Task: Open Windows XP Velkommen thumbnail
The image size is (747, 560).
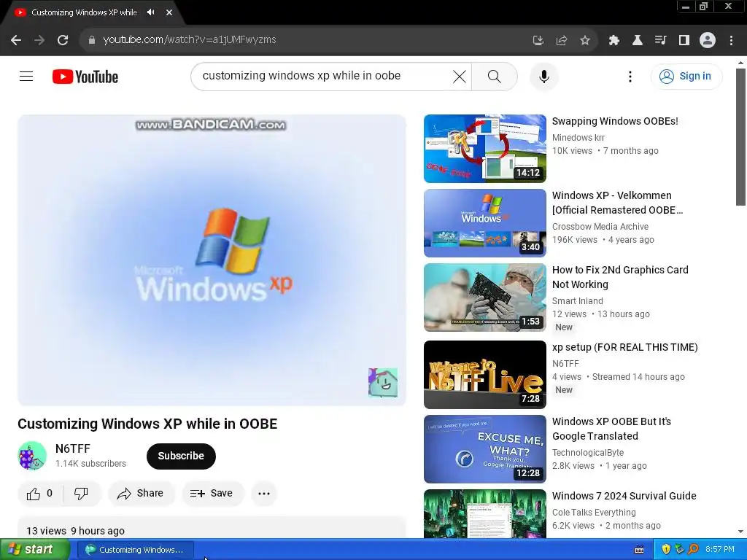Action: (x=485, y=223)
